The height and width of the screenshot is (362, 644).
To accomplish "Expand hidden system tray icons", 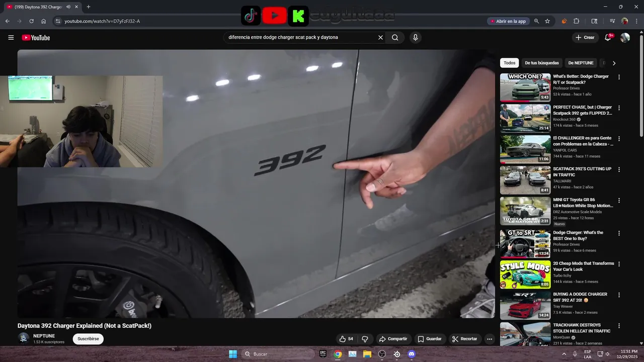I will click(564, 354).
